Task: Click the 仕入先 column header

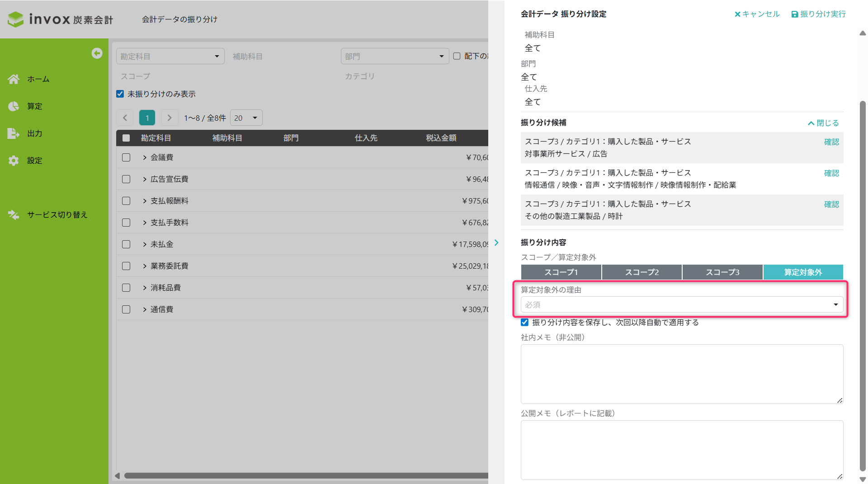Action: point(366,138)
